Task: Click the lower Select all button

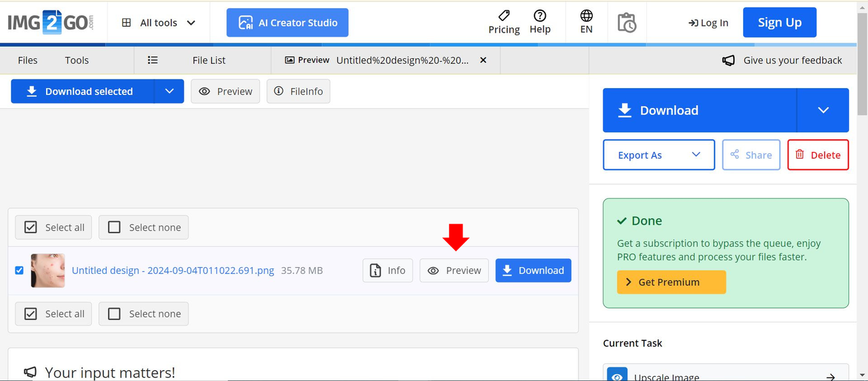Action: (x=54, y=314)
